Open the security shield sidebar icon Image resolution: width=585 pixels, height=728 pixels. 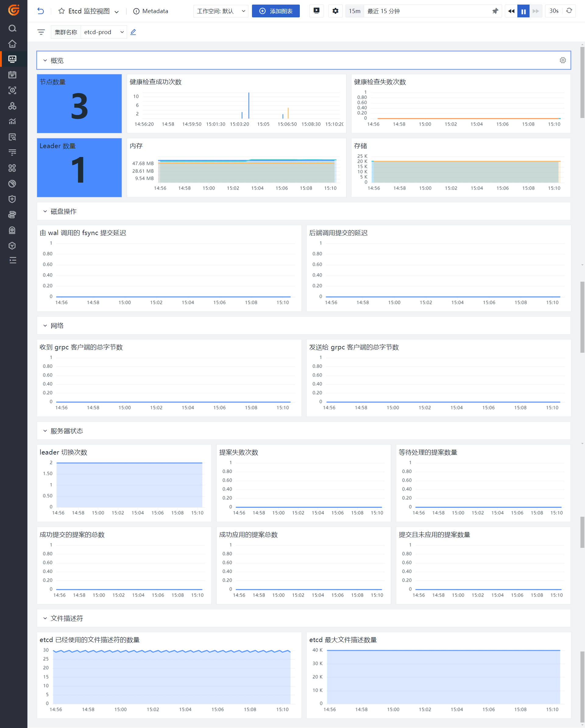12,199
